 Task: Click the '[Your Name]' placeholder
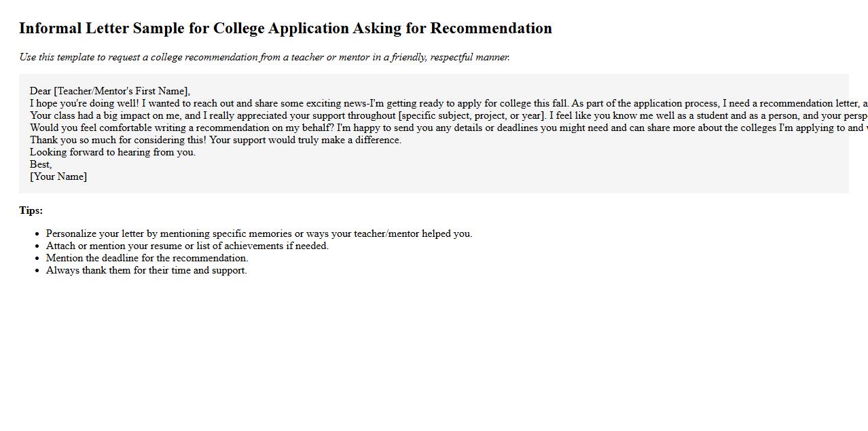click(58, 176)
